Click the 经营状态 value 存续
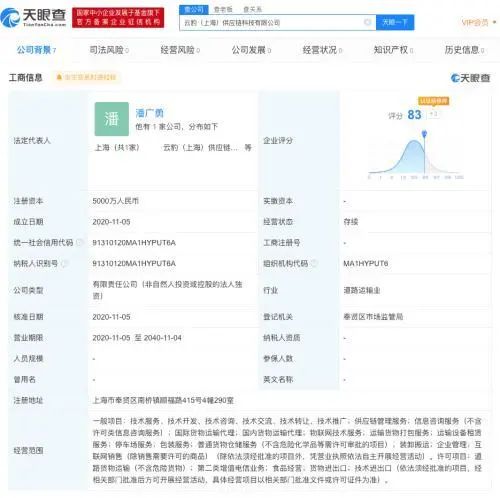 click(x=351, y=222)
